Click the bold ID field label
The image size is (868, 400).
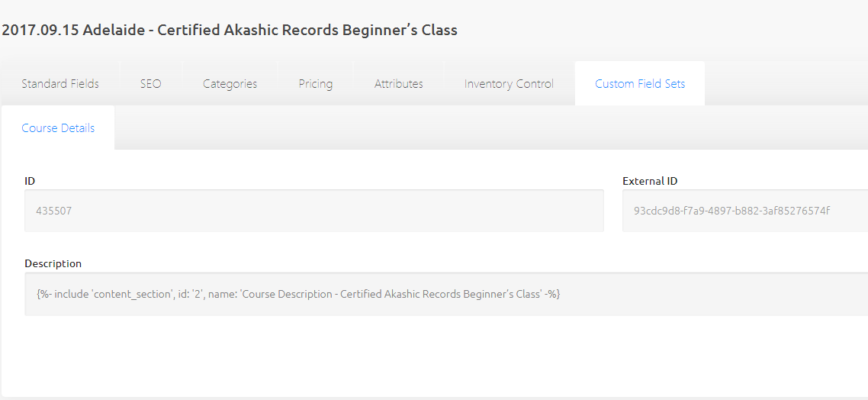tap(30, 181)
